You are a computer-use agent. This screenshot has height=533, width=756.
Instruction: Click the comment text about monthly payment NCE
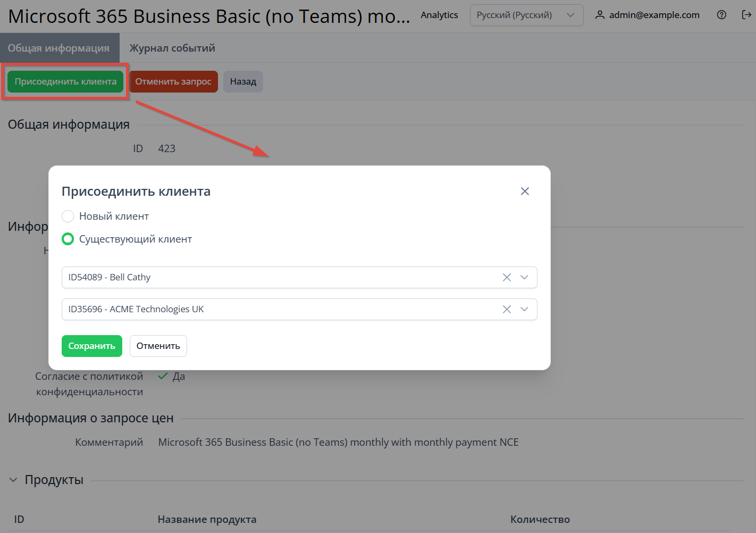(338, 442)
